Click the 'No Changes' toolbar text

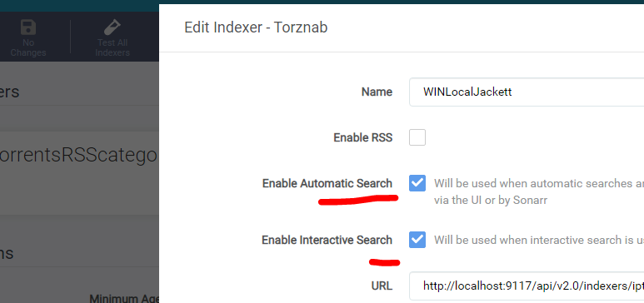coord(28,47)
